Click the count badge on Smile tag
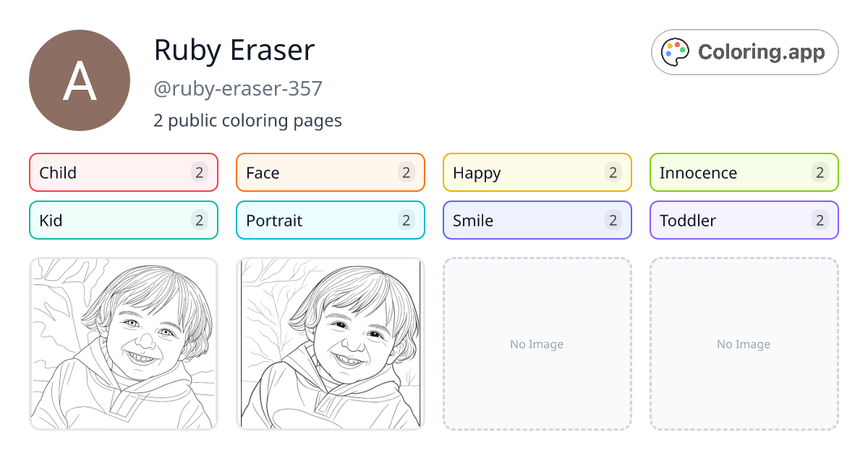Viewport: 868px width, 456px height. (x=613, y=220)
